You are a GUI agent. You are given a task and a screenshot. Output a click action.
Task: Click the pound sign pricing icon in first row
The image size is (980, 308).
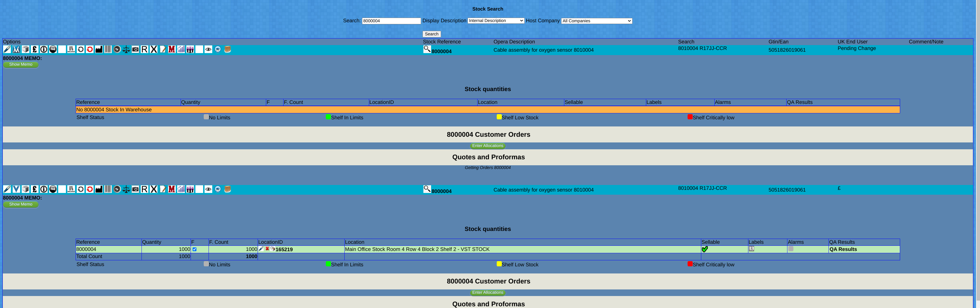(35, 49)
